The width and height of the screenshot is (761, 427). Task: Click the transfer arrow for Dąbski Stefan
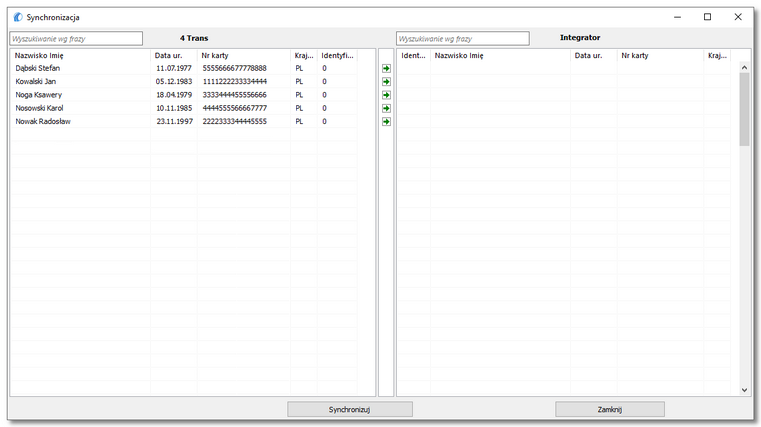pyautogui.click(x=386, y=68)
